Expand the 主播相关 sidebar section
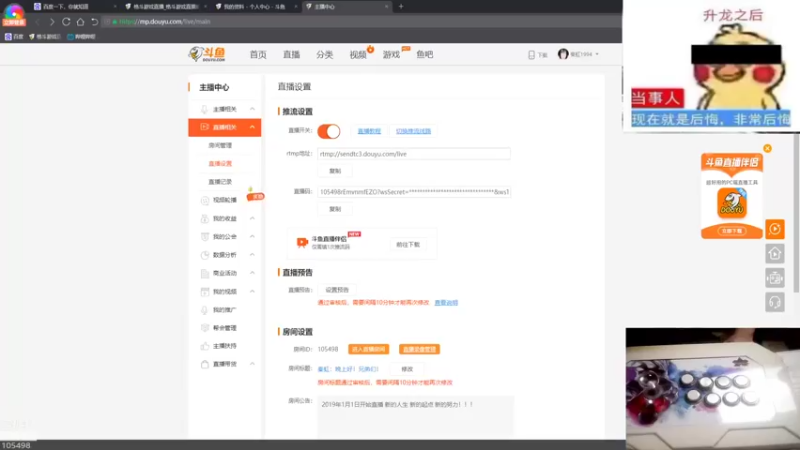 click(252, 109)
